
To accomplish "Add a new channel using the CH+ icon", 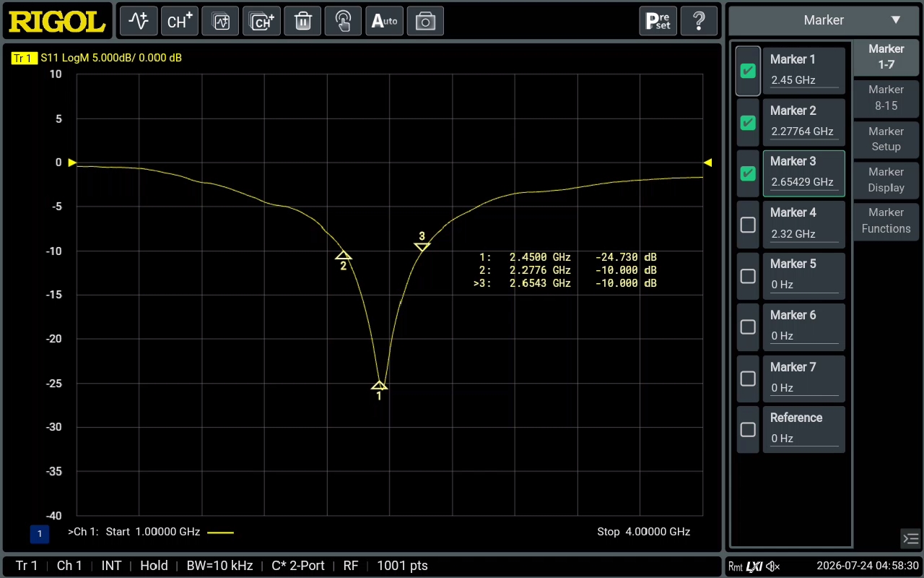I will (179, 21).
